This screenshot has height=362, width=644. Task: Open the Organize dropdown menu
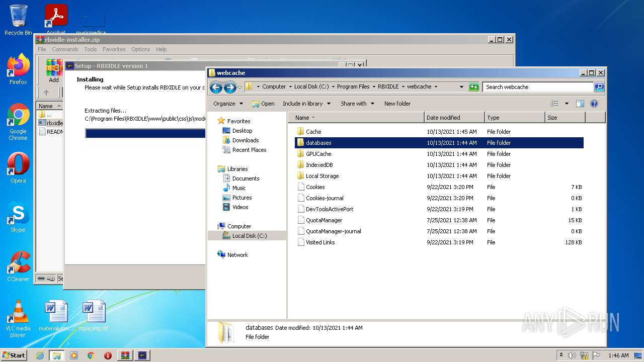pyautogui.click(x=228, y=104)
